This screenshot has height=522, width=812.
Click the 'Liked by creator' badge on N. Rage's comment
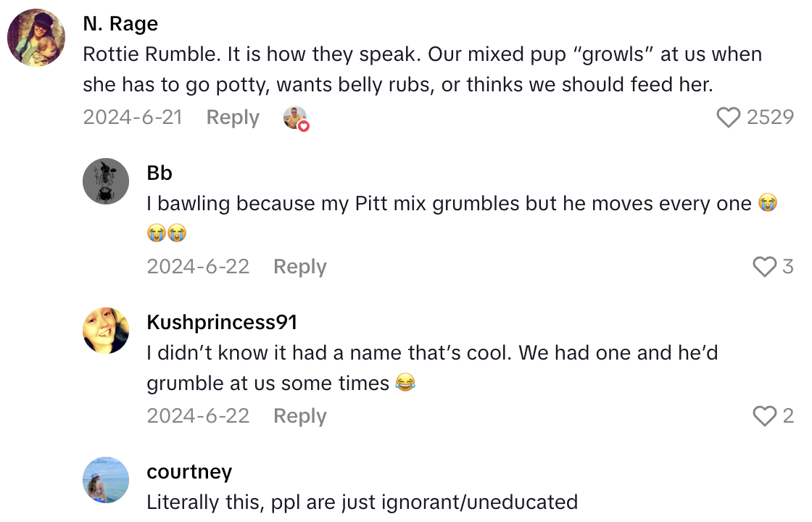tap(297, 117)
